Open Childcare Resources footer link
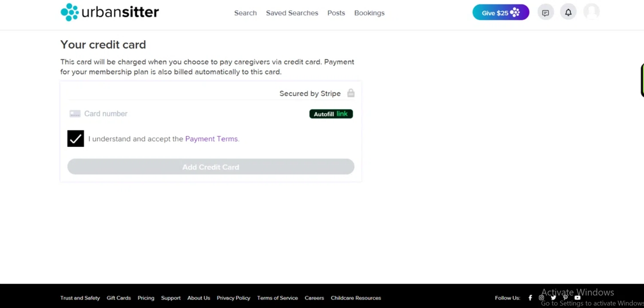This screenshot has height=308, width=644. 356,298
